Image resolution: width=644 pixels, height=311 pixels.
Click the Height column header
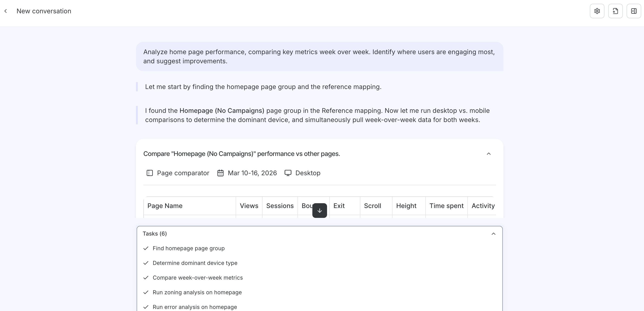click(409, 206)
